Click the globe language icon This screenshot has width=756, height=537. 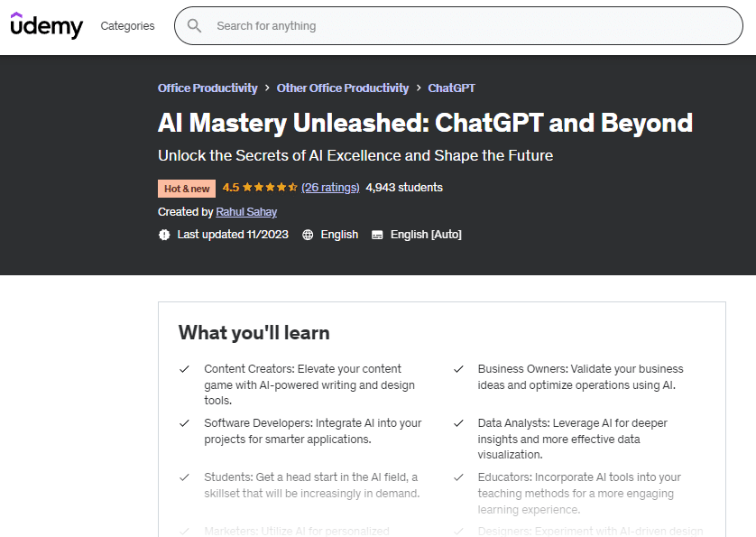tap(308, 235)
